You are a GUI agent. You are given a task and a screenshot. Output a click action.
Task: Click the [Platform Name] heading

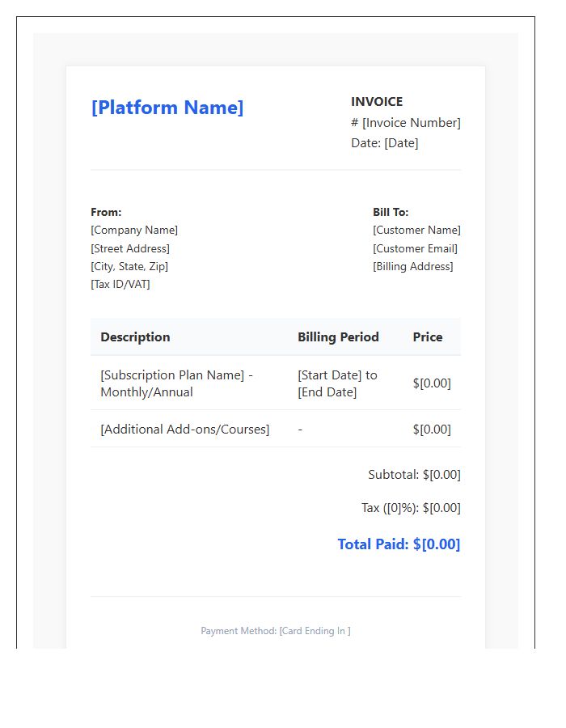167,108
